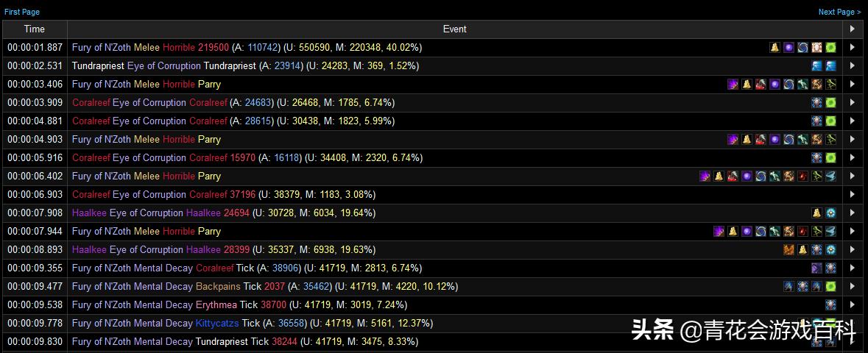Image resolution: width=868 pixels, height=353 pixels.
Task: Click tick damage value 38700
Action: coord(274,304)
